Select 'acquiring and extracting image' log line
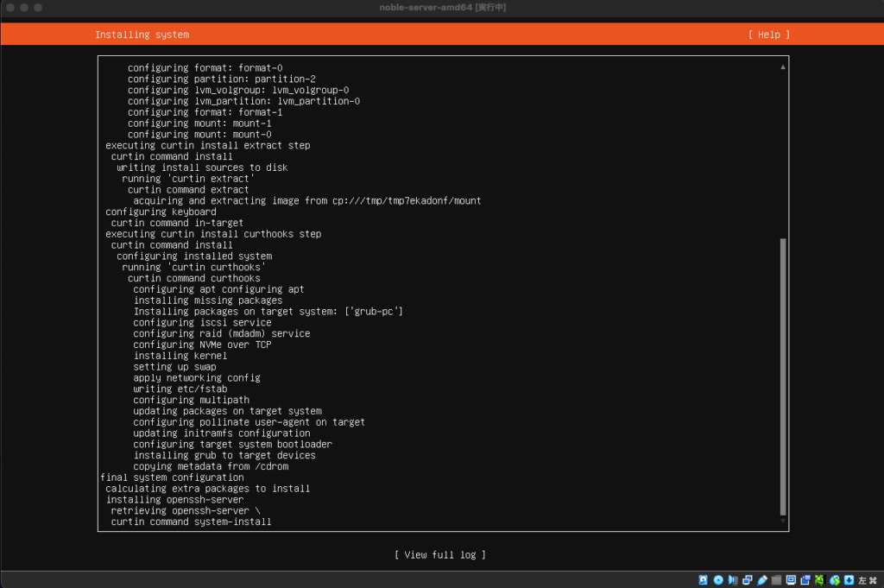 coord(307,200)
